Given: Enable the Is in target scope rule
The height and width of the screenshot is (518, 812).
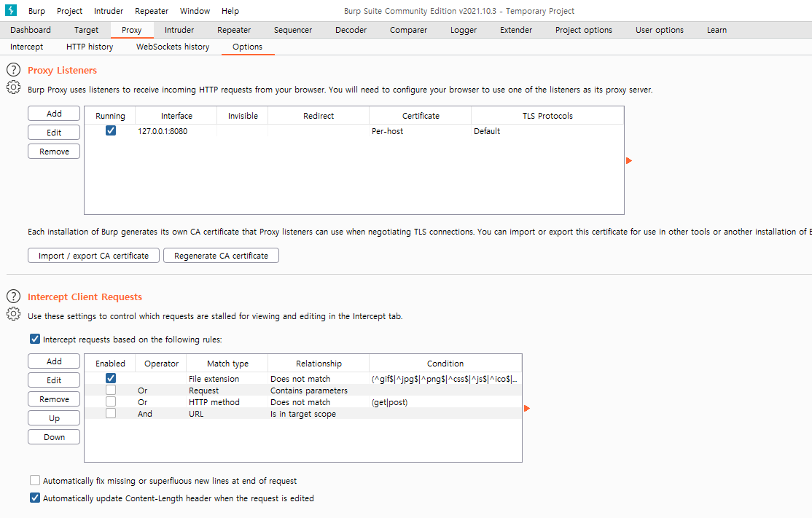Looking at the screenshot, I should pos(111,413).
